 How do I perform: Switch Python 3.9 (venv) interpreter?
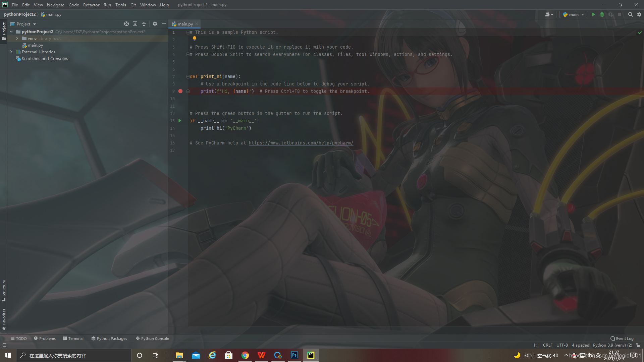pos(612,345)
